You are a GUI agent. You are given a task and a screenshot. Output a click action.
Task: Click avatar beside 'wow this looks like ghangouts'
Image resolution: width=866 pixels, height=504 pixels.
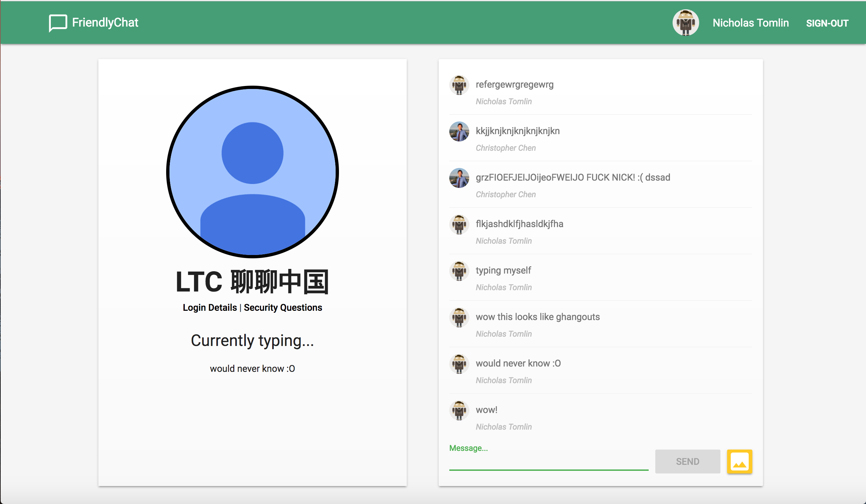pos(459,318)
